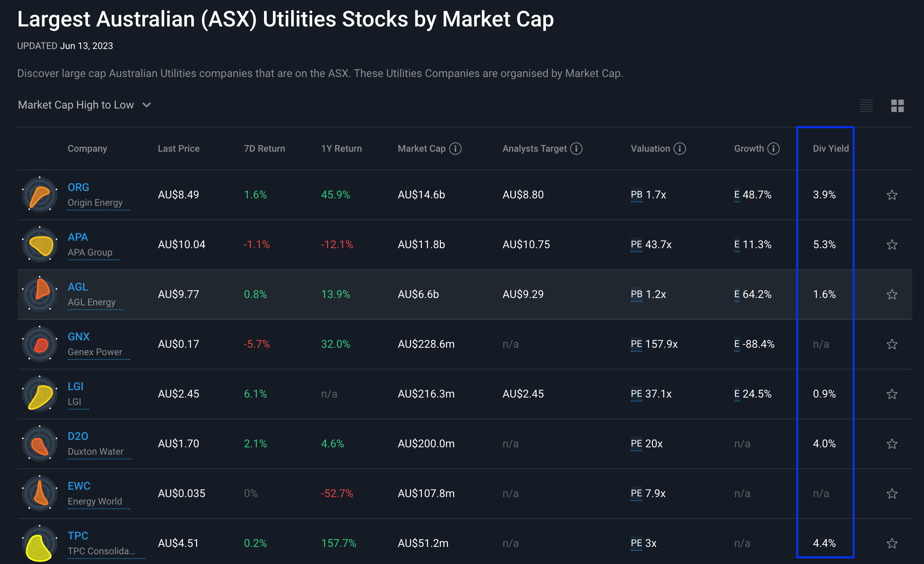This screenshot has height=564, width=924.
Task: Toggle watchlist star for Duxton Water
Action: coord(892,444)
